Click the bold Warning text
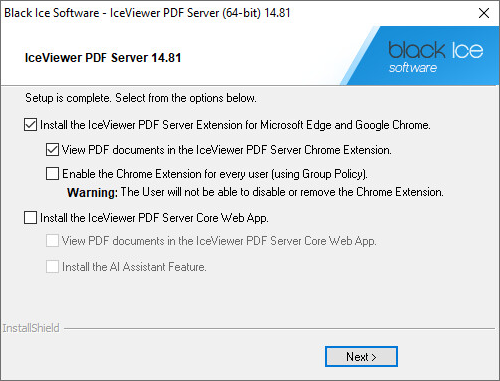The height and width of the screenshot is (381, 500). coord(92,192)
